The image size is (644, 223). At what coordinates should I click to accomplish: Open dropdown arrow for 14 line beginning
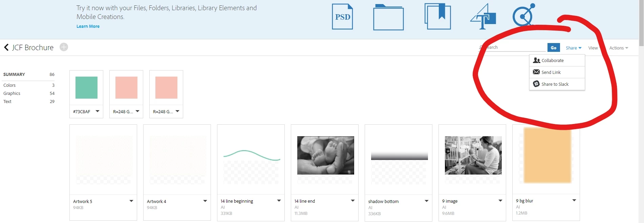tap(279, 201)
